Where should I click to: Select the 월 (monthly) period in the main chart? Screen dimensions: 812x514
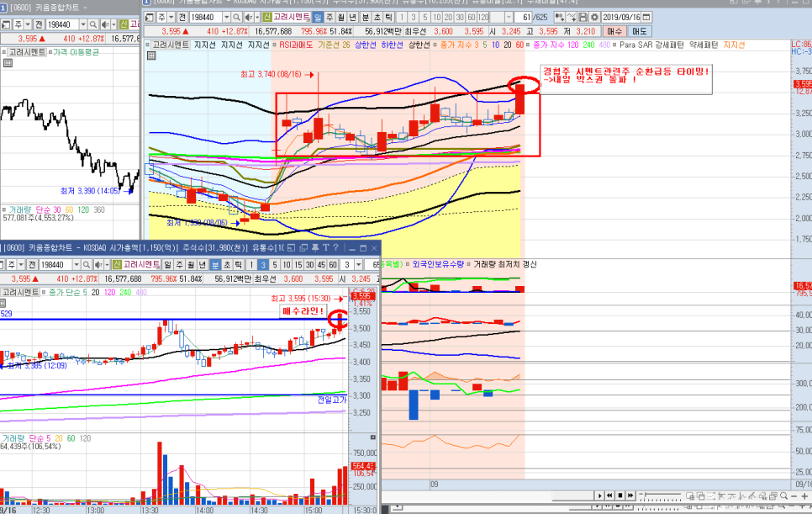click(x=340, y=17)
